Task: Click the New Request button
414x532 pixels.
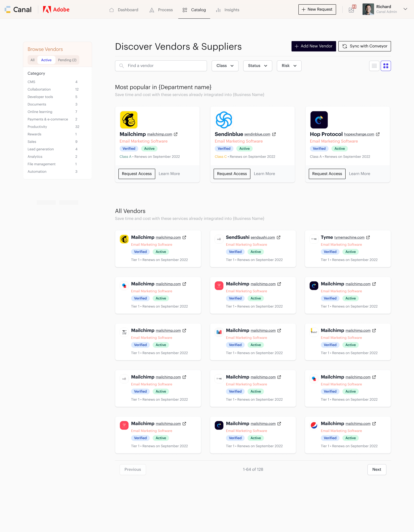Action: pyautogui.click(x=317, y=9)
